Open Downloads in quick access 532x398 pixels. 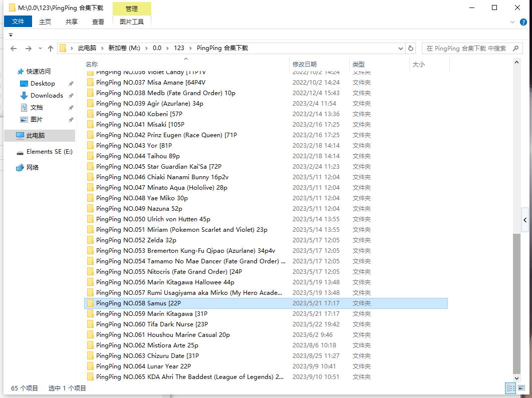tap(47, 95)
